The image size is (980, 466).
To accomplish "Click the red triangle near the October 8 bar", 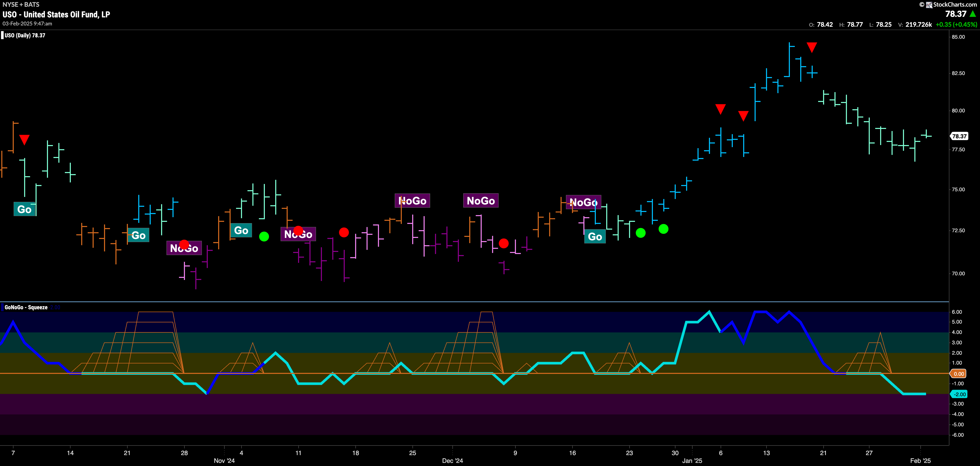I will click(24, 140).
